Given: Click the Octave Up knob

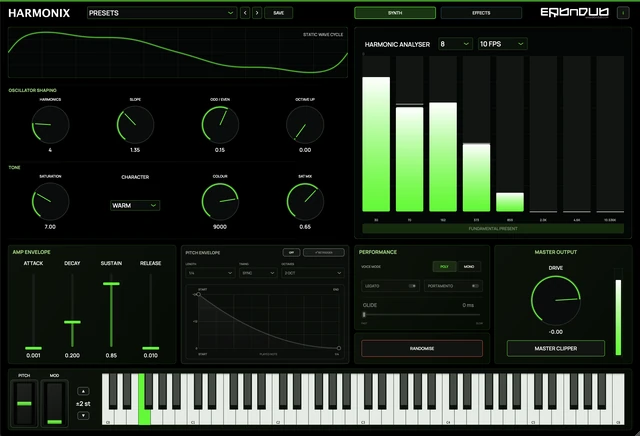Looking at the screenshot, I should click(x=305, y=125).
